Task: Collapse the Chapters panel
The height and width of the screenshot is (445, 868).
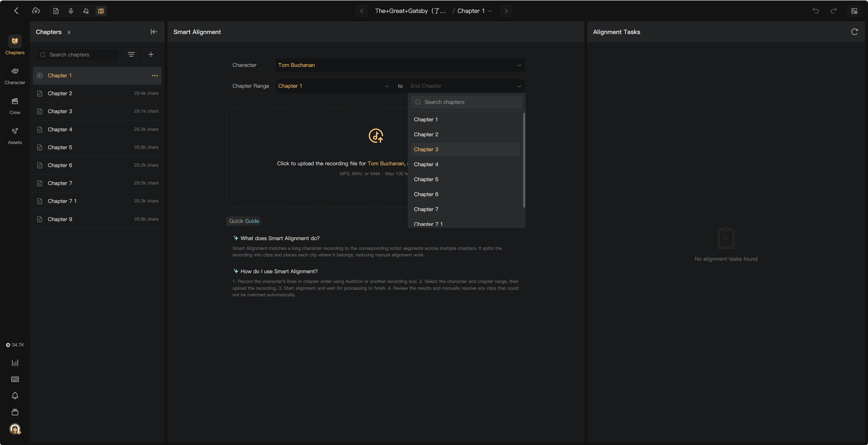Action: pyautogui.click(x=154, y=32)
